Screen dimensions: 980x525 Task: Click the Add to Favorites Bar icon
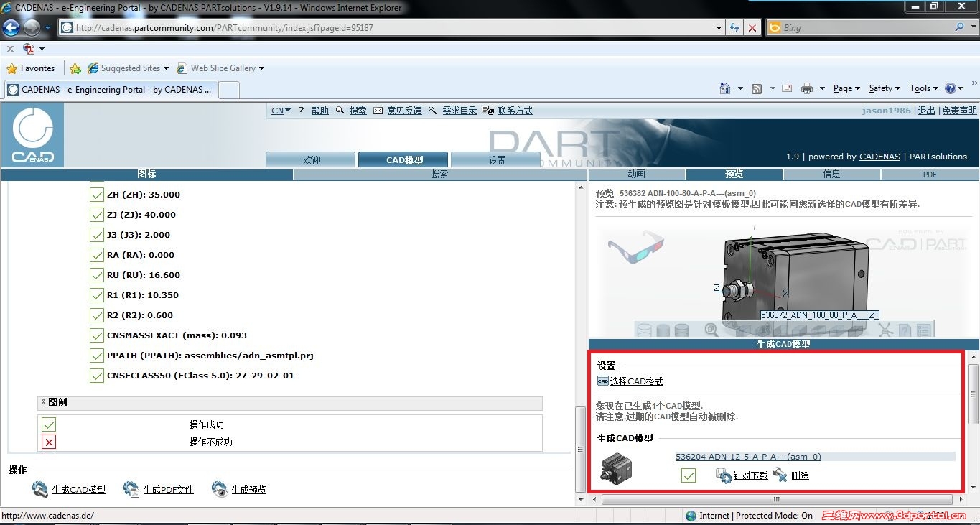[x=75, y=68]
